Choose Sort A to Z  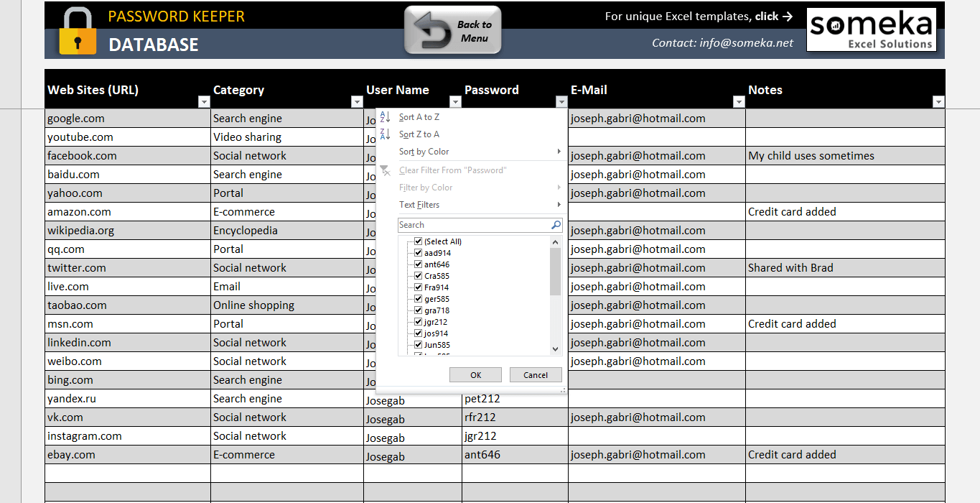pyautogui.click(x=419, y=117)
